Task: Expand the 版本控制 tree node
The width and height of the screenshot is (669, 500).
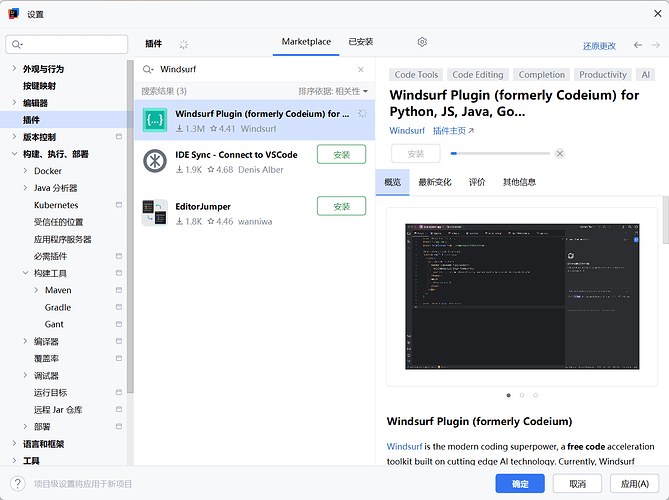Action: [x=14, y=137]
